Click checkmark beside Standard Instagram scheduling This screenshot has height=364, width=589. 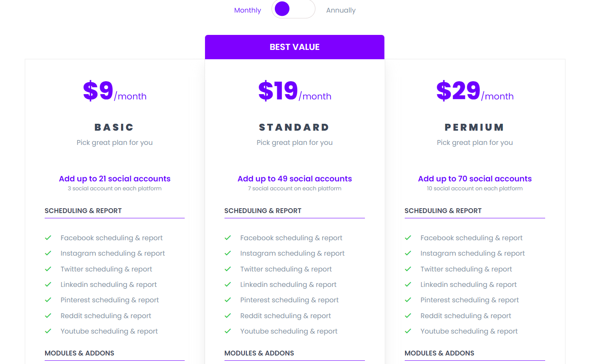point(228,253)
